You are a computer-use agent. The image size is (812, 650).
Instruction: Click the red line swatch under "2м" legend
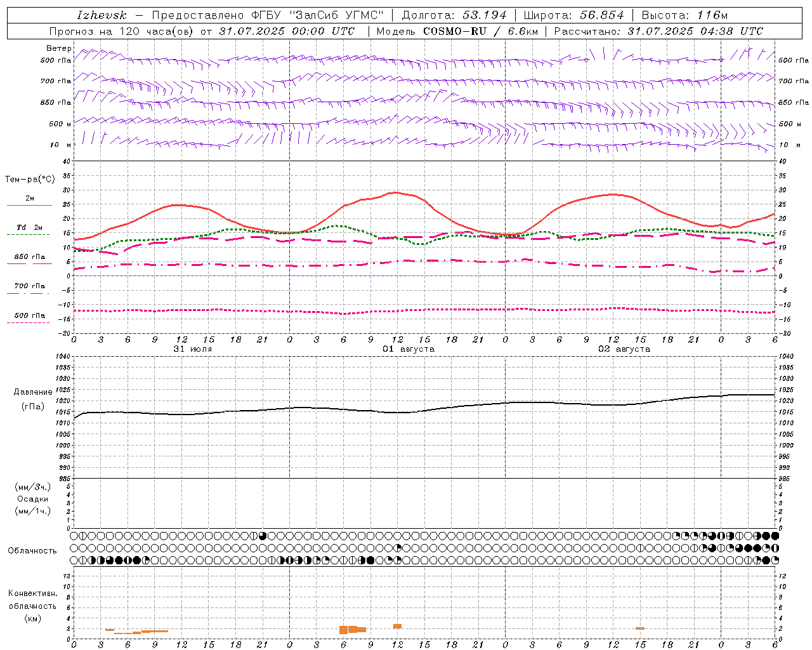click(x=29, y=206)
